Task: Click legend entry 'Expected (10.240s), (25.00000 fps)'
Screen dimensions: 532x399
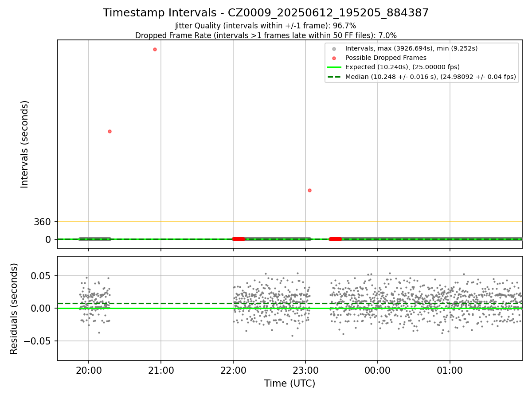Action: (403, 67)
